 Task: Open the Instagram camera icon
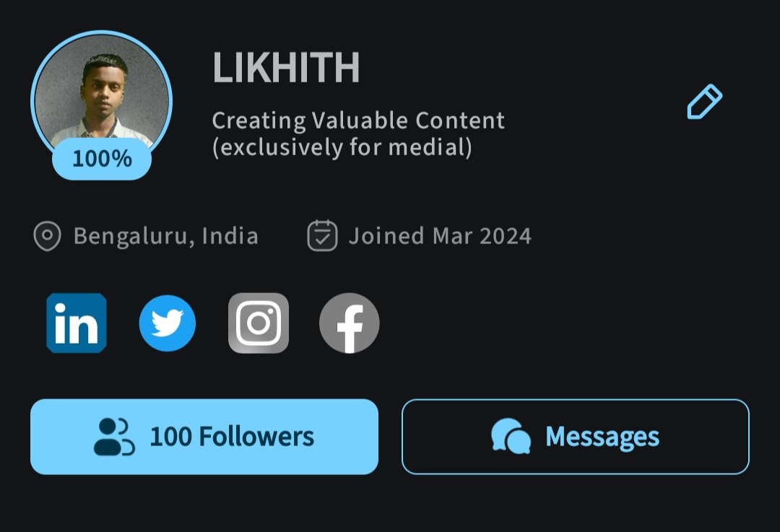[x=259, y=323]
